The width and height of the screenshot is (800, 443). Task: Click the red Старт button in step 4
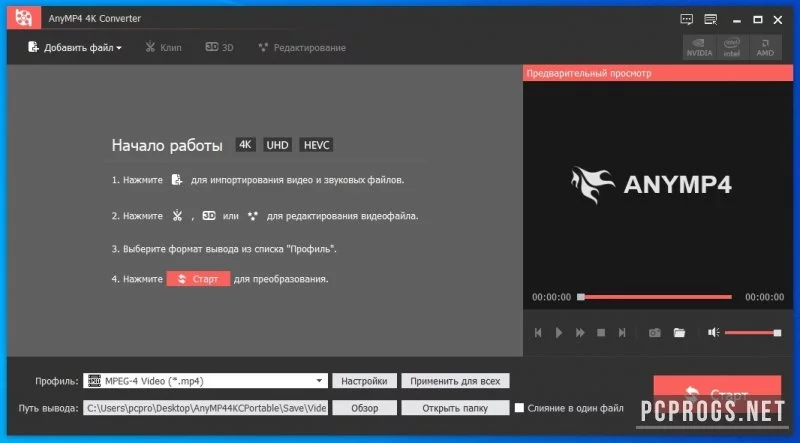(198, 279)
